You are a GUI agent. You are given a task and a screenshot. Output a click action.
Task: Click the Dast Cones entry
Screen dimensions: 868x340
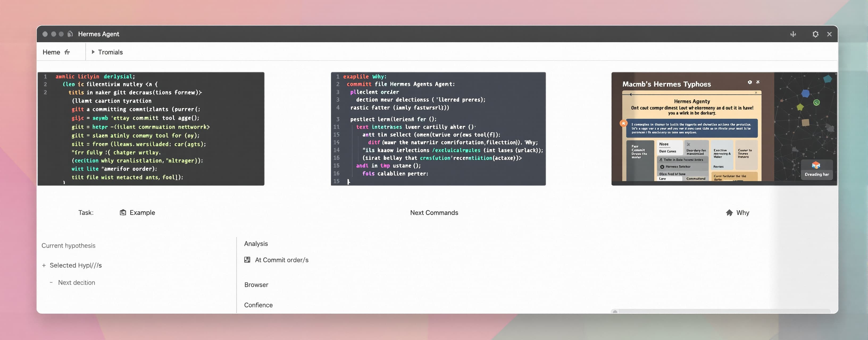coord(667,151)
